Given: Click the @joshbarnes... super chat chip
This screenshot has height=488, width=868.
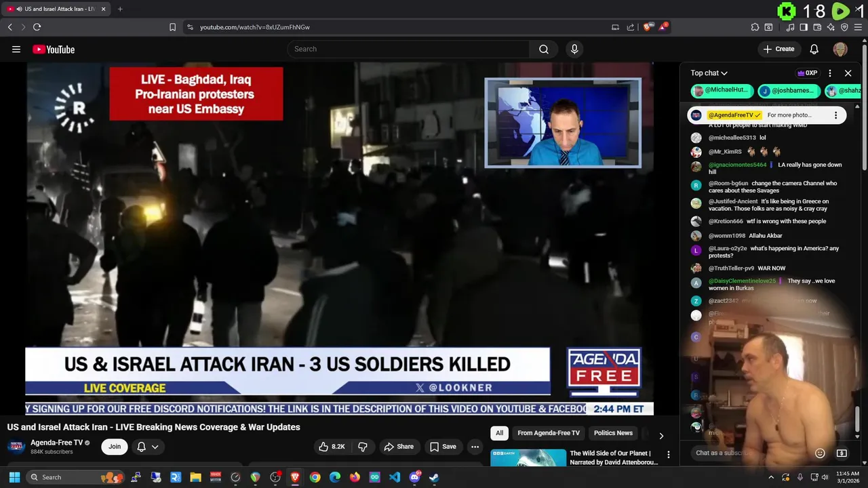Looking at the screenshot, I should pyautogui.click(x=789, y=90).
